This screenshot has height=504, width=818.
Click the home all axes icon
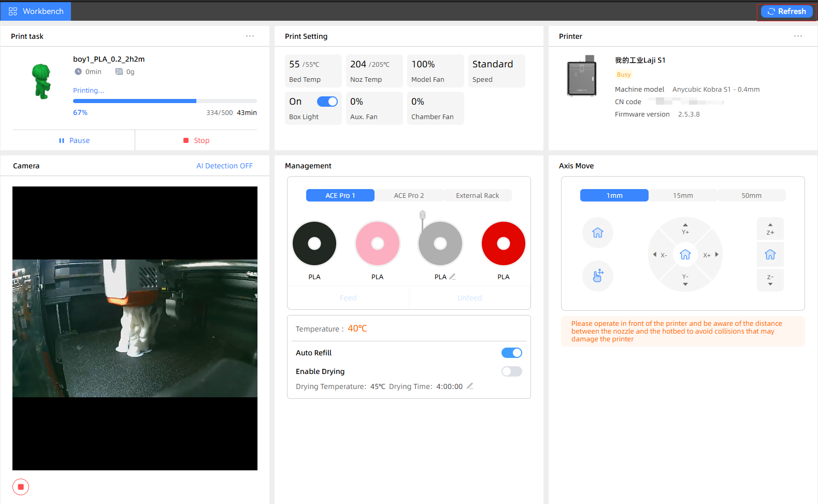[598, 233]
